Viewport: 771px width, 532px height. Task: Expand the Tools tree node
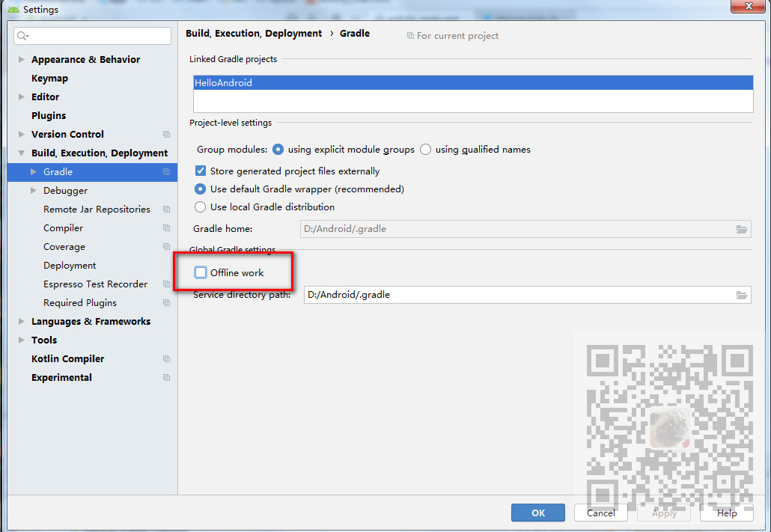20,340
